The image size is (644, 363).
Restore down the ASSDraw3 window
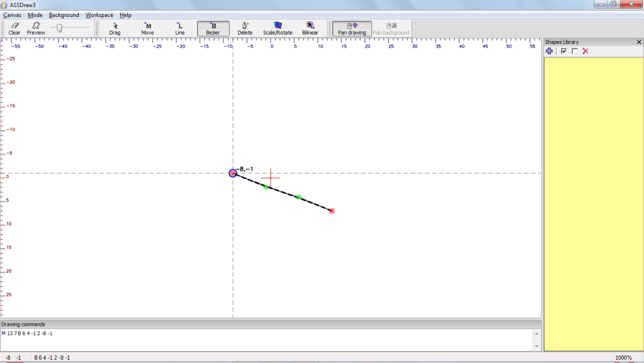613,4
